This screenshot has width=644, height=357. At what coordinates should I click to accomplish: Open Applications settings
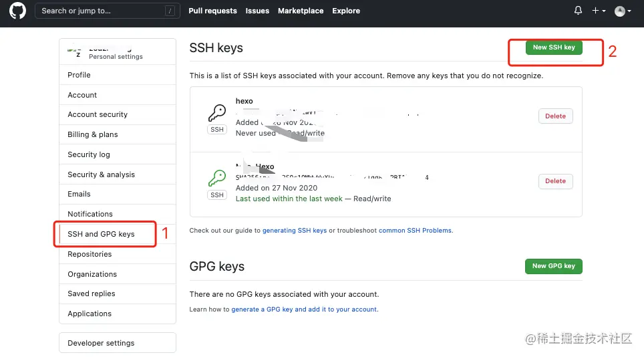click(x=118, y=314)
